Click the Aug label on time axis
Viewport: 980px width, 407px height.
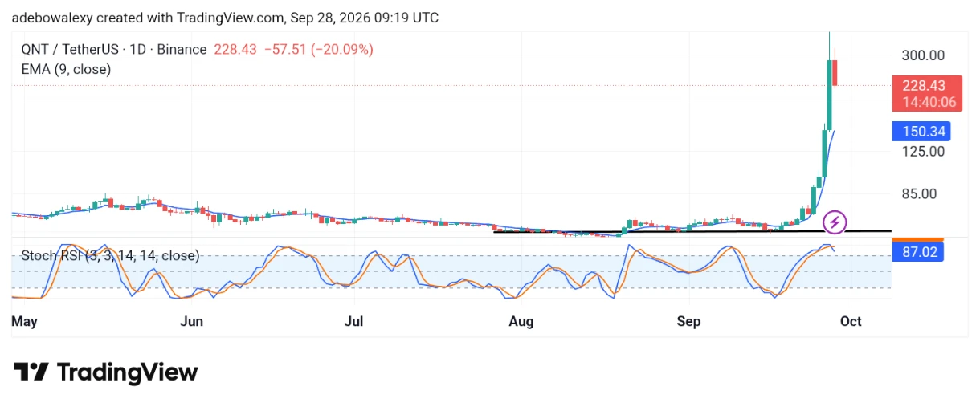point(521,321)
